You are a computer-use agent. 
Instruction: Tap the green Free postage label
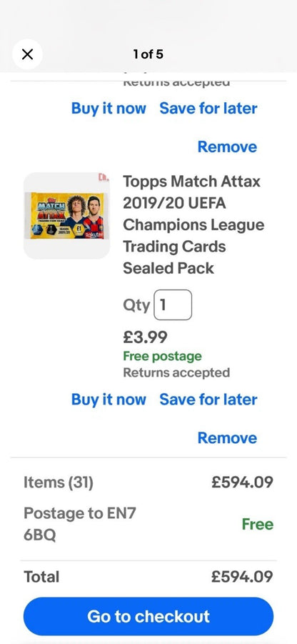163,356
